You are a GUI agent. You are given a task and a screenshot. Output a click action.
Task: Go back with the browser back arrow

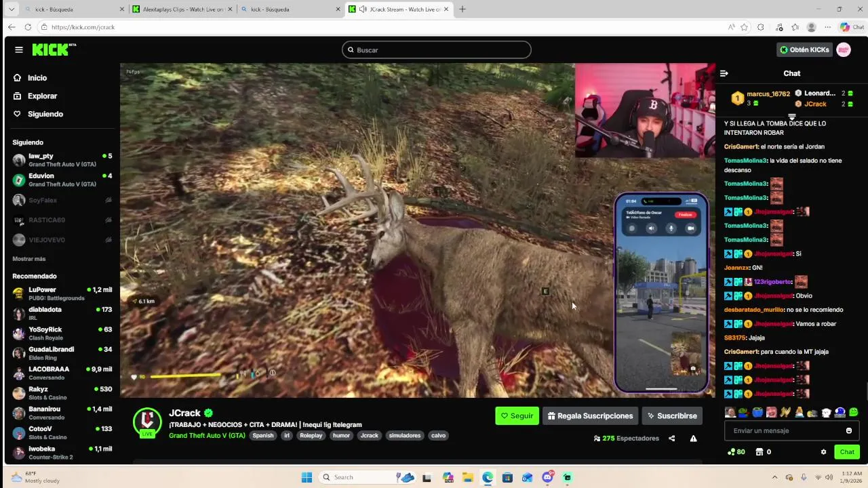pyautogui.click(x=12, y=27)
